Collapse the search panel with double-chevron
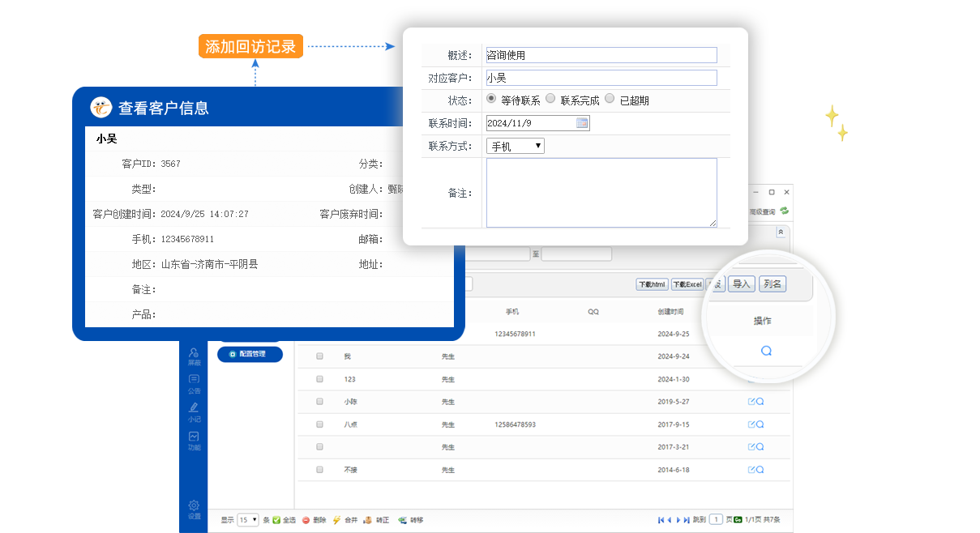Image resolution: width=980 pixels, height=533 pixels. pyautogui.click(x=781, y=232)
